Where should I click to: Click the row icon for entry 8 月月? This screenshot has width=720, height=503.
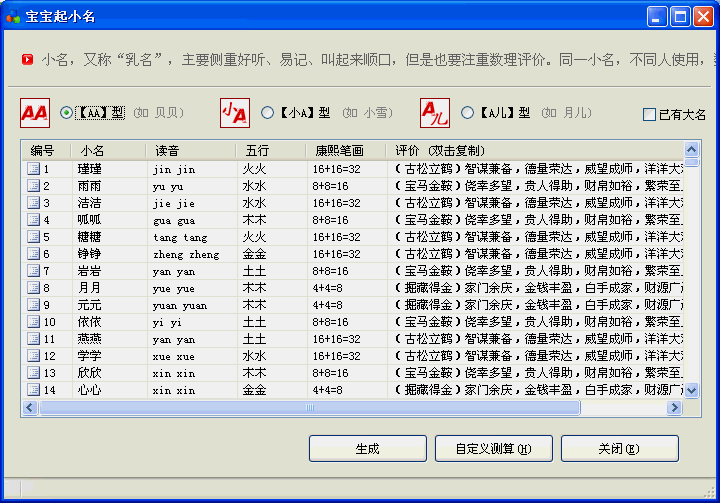click(33, 288)
